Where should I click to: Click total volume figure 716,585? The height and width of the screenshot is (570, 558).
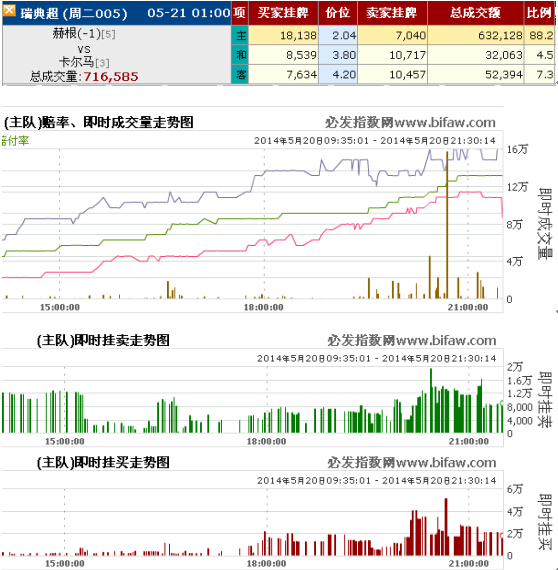[x=111, y=77]
